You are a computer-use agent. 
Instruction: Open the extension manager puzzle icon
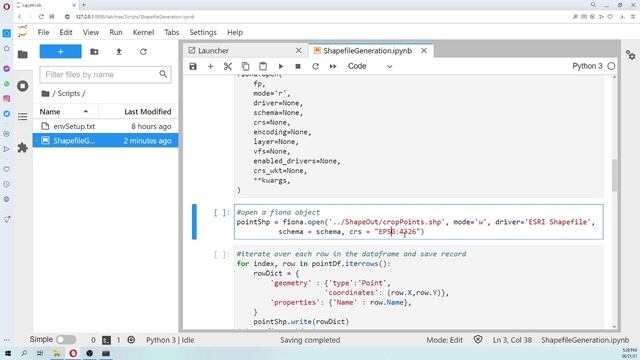pos(22,148)
